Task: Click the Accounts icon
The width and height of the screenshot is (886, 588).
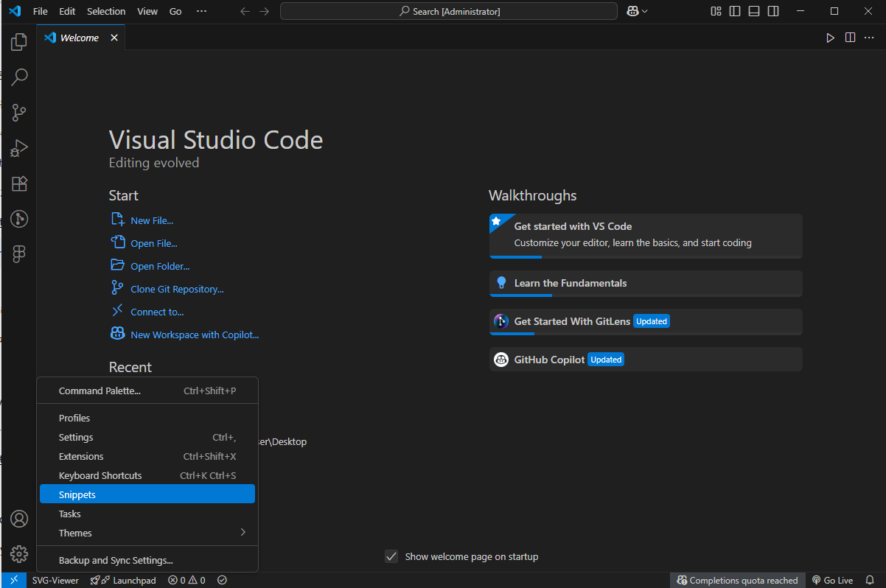Action: point(19,519)
